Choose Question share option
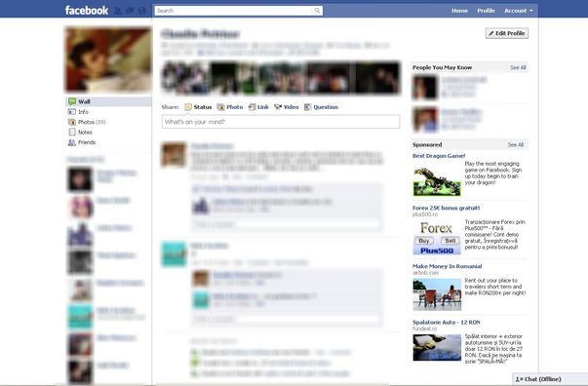Screen dimensions: 588x386 click(x=326, y=107)
